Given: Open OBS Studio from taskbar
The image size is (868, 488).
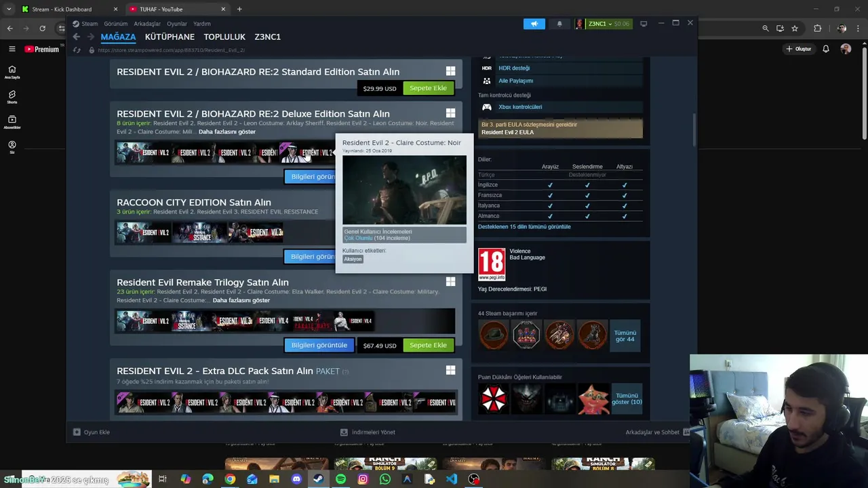Looking at the screenshot, I should pyautogui.click(x=474, y=479).
